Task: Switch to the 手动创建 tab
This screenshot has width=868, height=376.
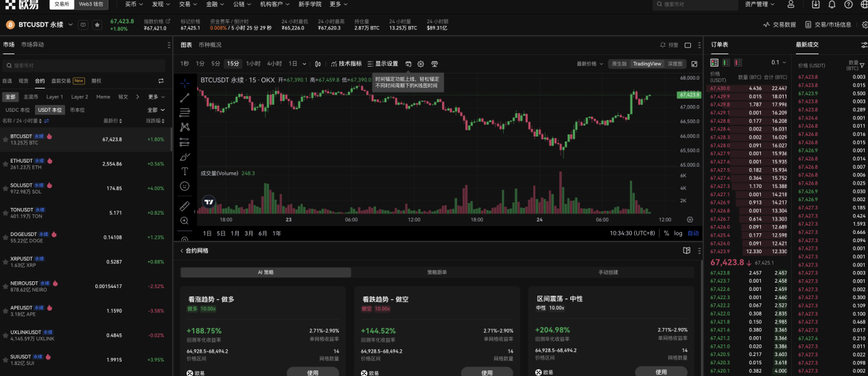Action: [x=608, y=272]
